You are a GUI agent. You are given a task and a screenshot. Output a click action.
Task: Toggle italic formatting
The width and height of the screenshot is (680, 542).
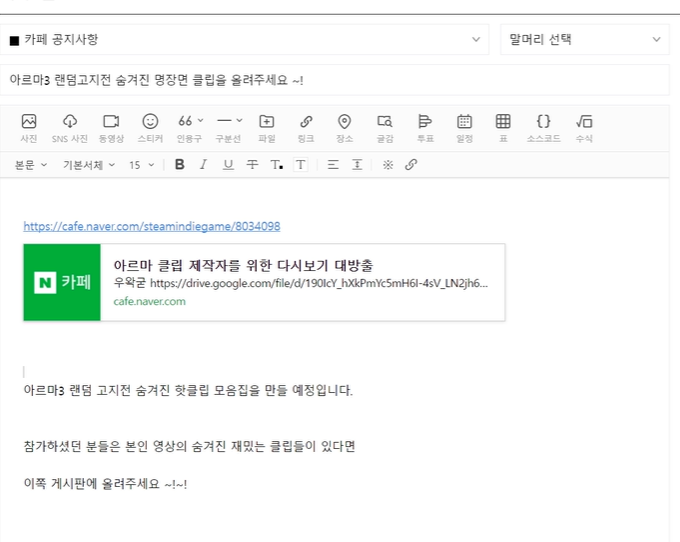click(203, 165)
